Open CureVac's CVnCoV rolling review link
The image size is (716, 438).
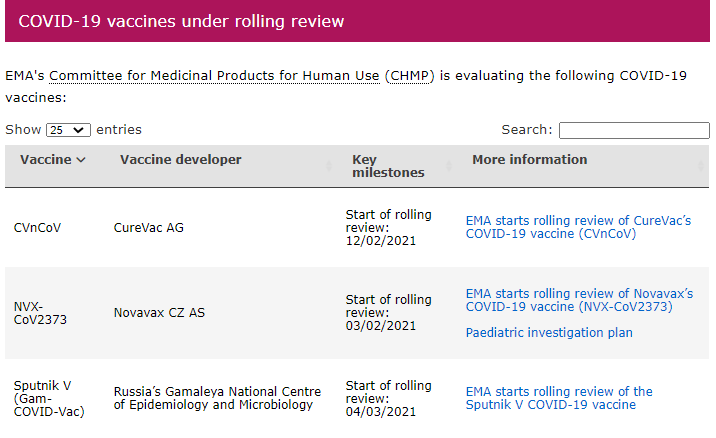coord(578,227)
